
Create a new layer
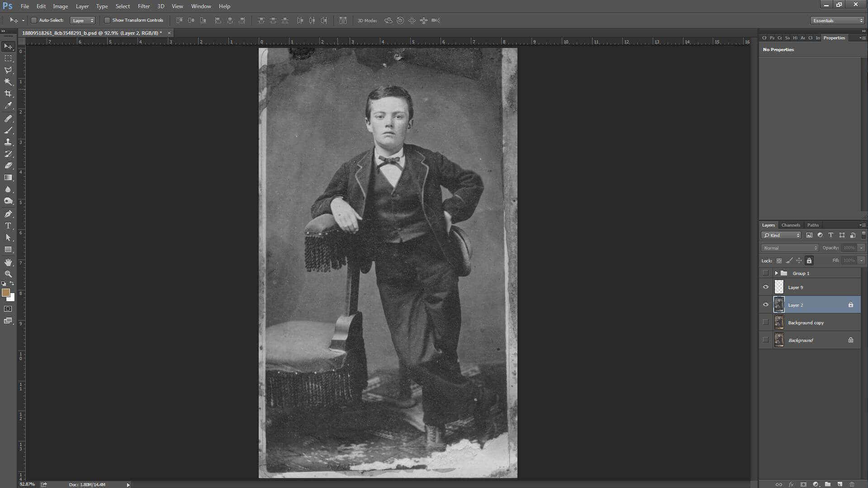(x=840, y=484)
